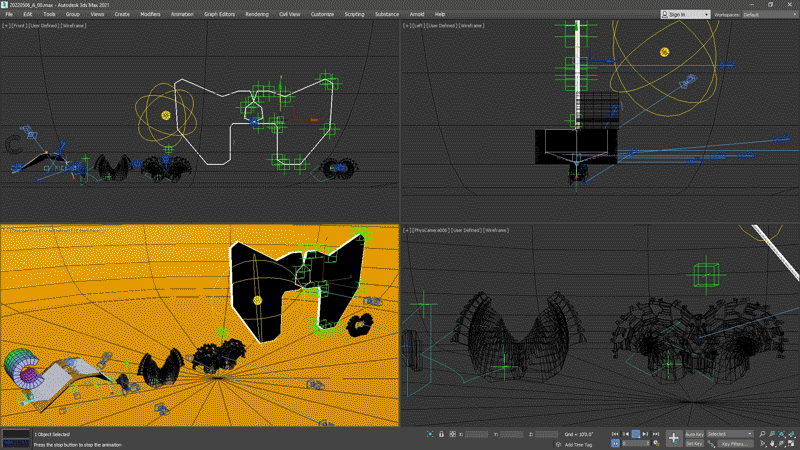Click the Next Frame icon
Viewport: 800px width, 450px height.
[x=646, y=434]
